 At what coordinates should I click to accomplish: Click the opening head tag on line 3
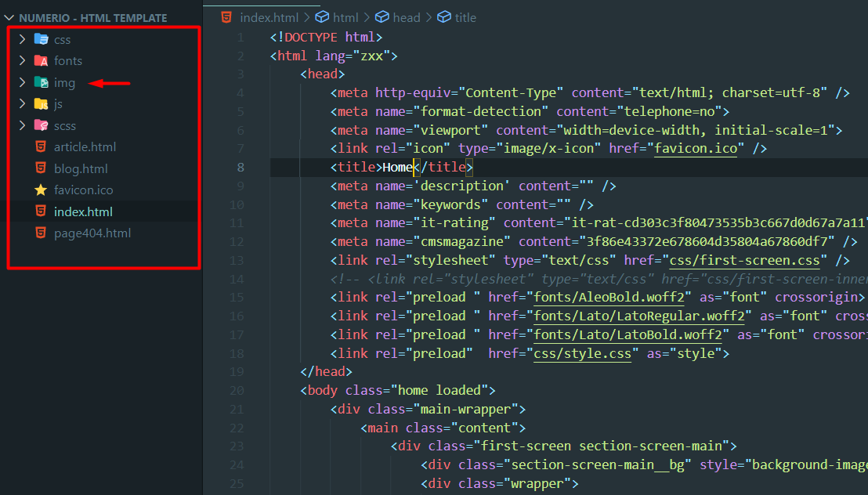(323, 74)
